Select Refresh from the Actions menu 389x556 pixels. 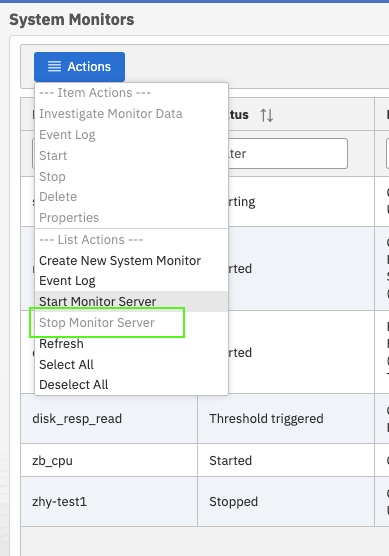tap(61, 344)
